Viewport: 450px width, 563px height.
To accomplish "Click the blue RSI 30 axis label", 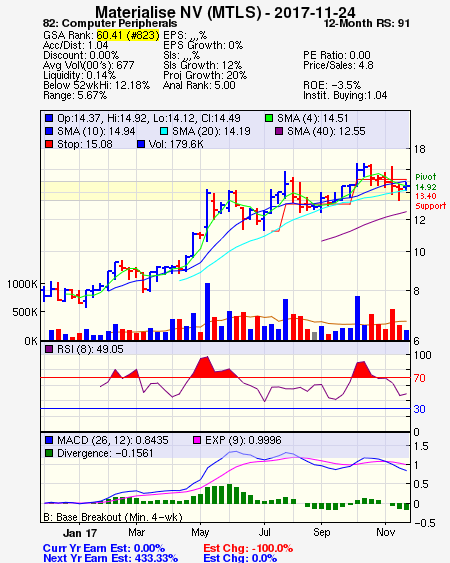I will click(419, 409).
